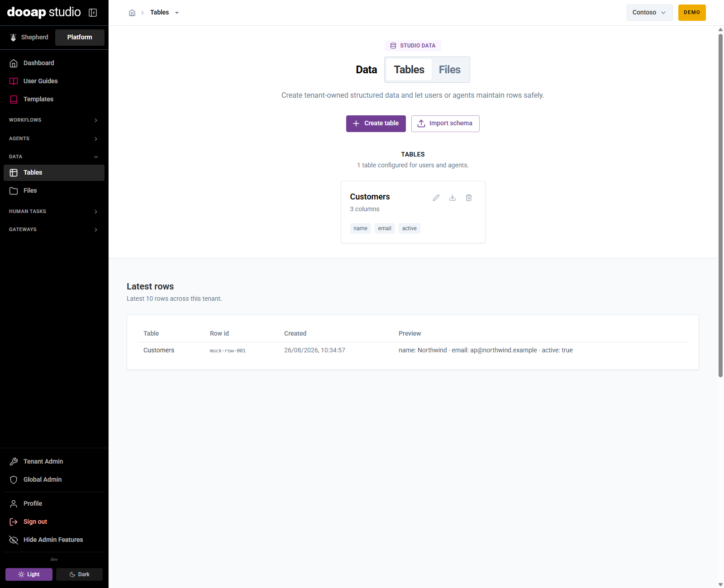The height and width of the screenshot is (588, 724).
Task: Expand the Agents section
Action: coord(54,138)
